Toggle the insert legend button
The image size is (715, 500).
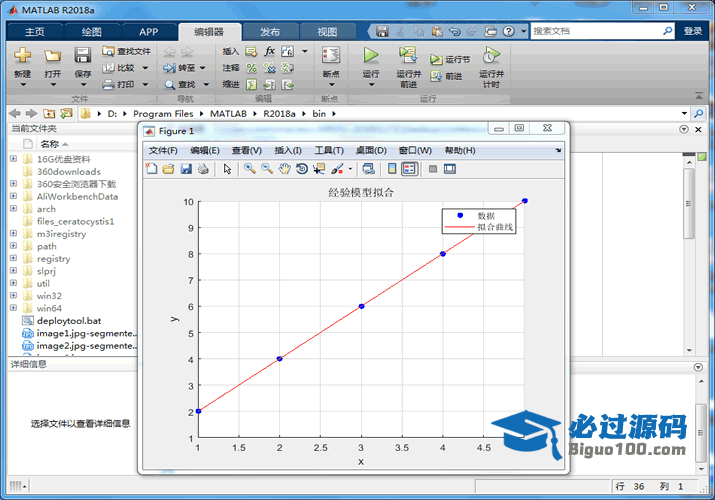coord(409,169)
